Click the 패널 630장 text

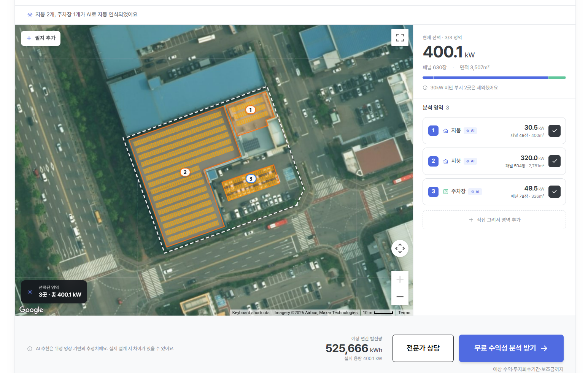click(x=435, y=67)
